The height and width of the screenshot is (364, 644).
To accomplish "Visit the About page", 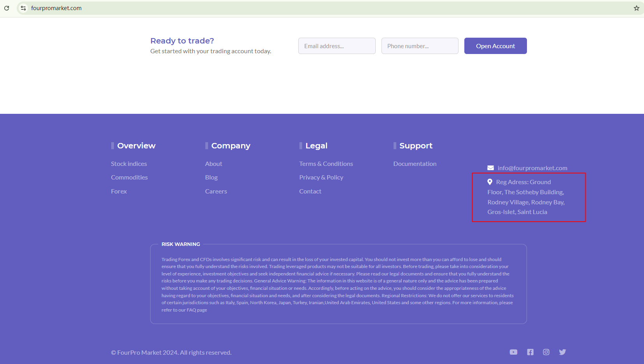I will point(213,164).
